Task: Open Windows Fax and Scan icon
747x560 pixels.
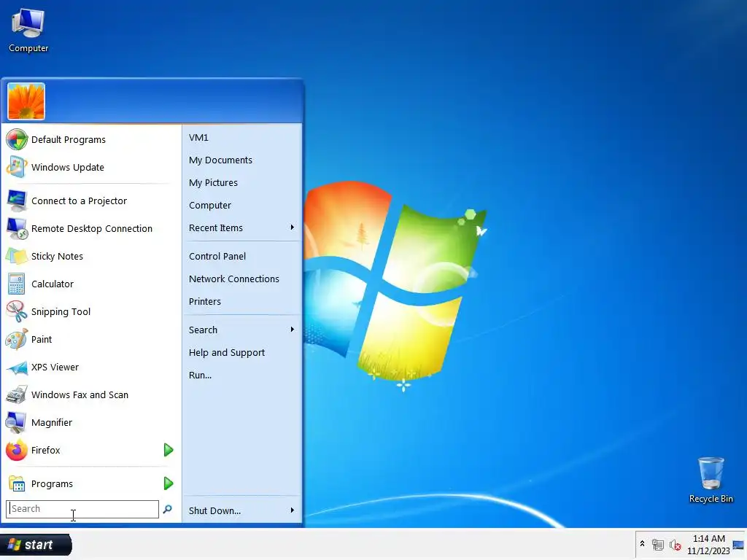Action: (x=17, y=394)
